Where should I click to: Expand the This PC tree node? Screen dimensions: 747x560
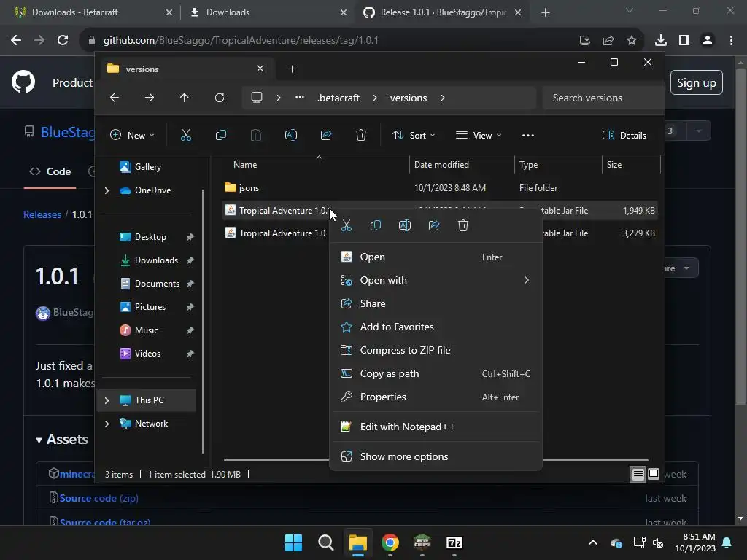point(107,400)
